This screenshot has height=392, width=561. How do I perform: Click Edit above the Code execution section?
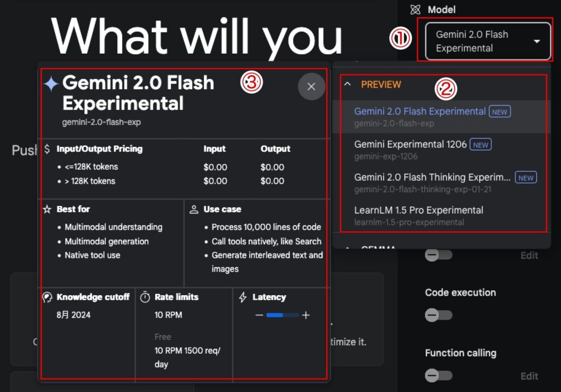coord(529,255)
